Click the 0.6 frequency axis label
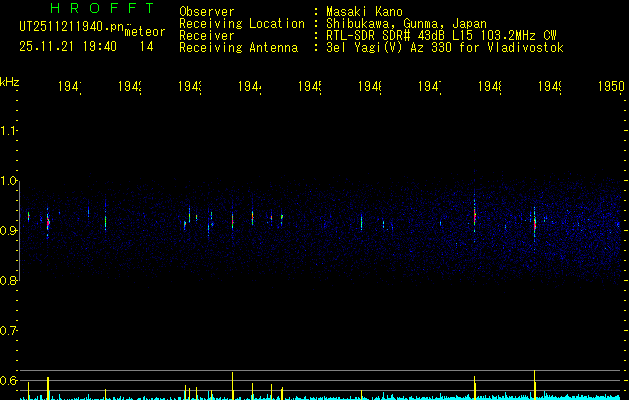 point(9,380)
